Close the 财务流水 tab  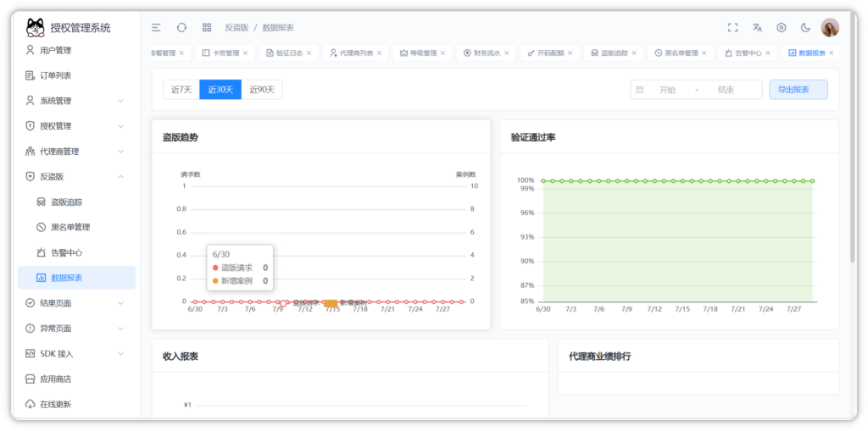point(507,53)
